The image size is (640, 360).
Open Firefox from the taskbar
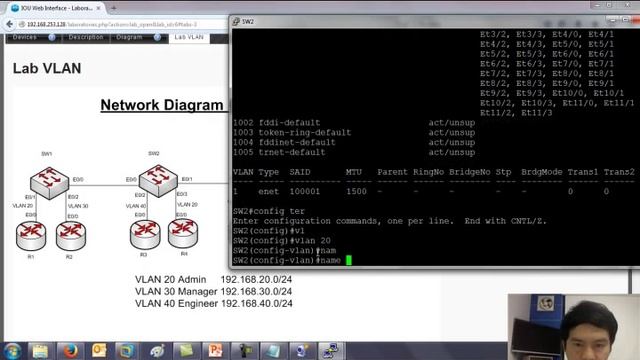click(70, 351)
